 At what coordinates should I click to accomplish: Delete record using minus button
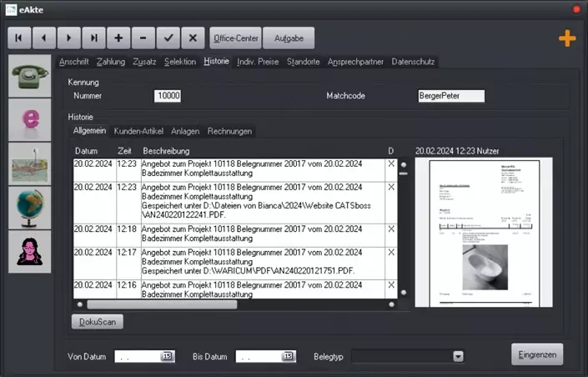coord(143,38)
